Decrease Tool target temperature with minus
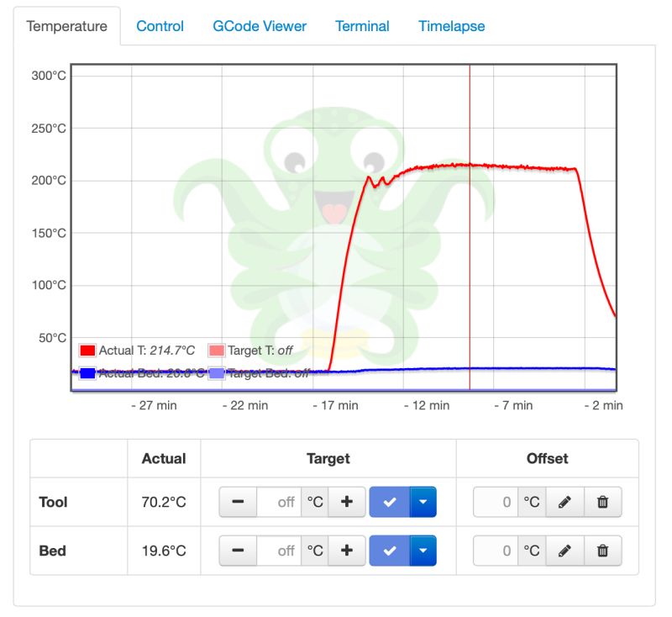This screenshot has width=672, height=617. (238, 502)
